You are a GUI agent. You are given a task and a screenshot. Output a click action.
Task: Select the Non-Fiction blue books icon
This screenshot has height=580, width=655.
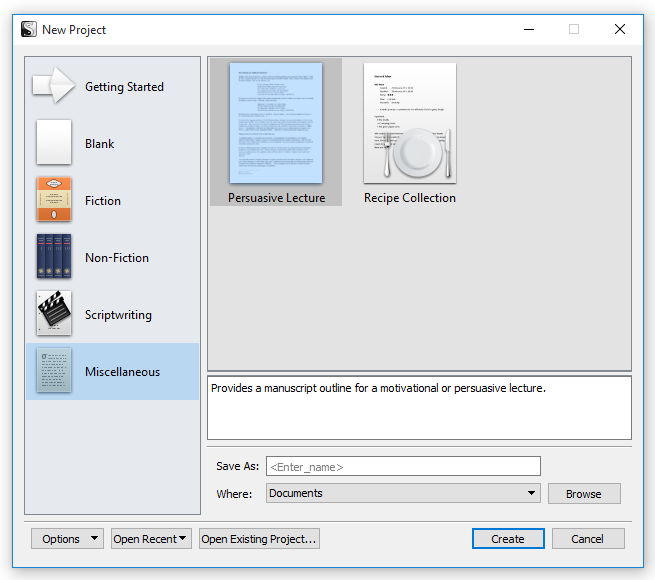click(54, 256)
